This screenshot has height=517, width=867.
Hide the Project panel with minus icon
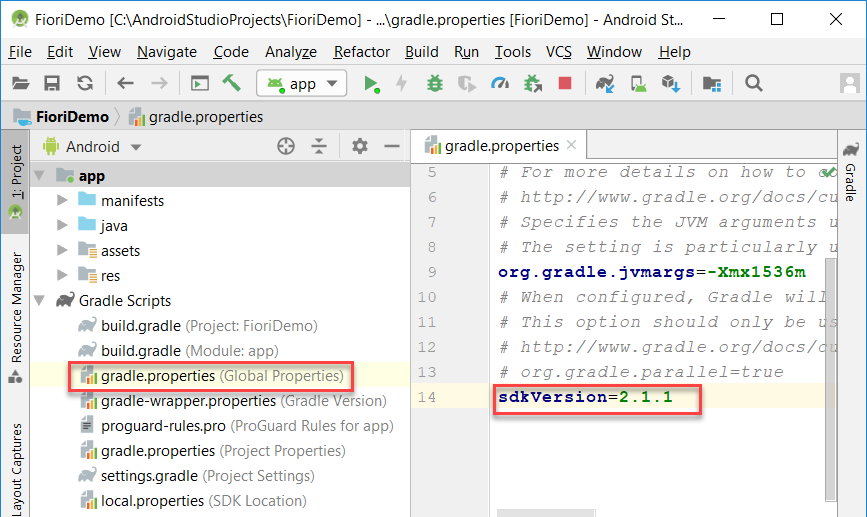click(392, 147)
